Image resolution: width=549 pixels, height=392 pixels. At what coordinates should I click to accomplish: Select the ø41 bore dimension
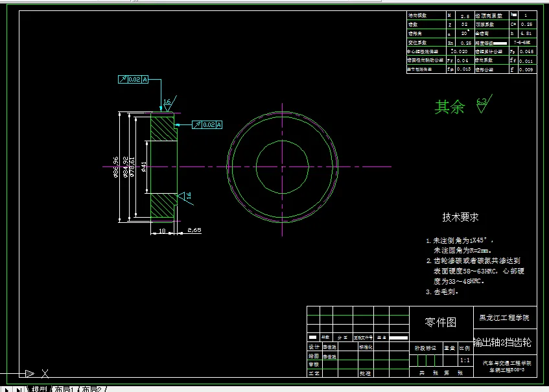143,167
